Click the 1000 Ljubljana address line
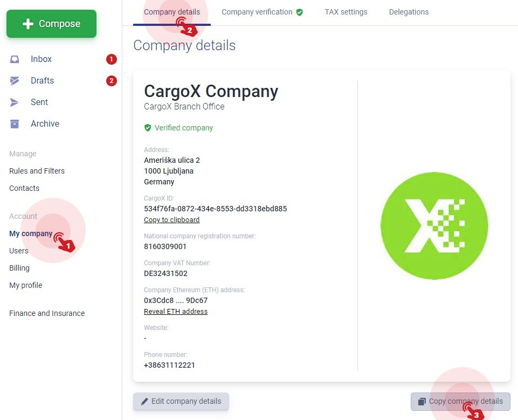The width and height of the screenshot is (518, 420). (x=169, y=171)
